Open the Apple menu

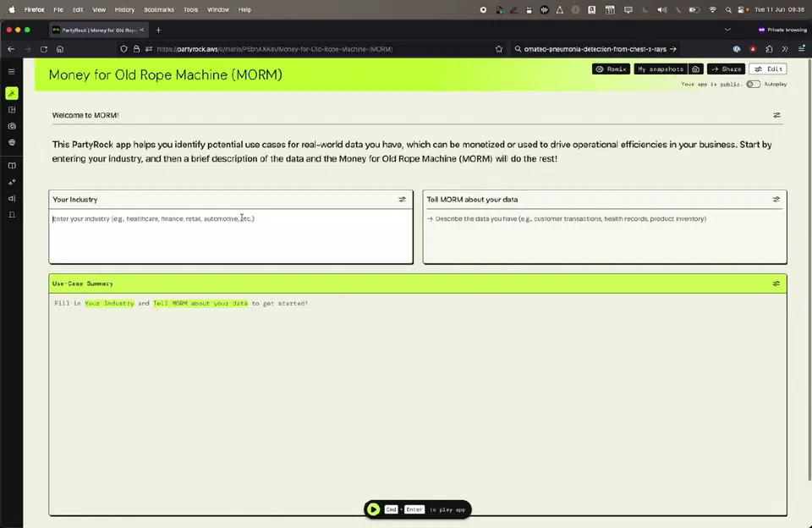[x=12, y=10]
